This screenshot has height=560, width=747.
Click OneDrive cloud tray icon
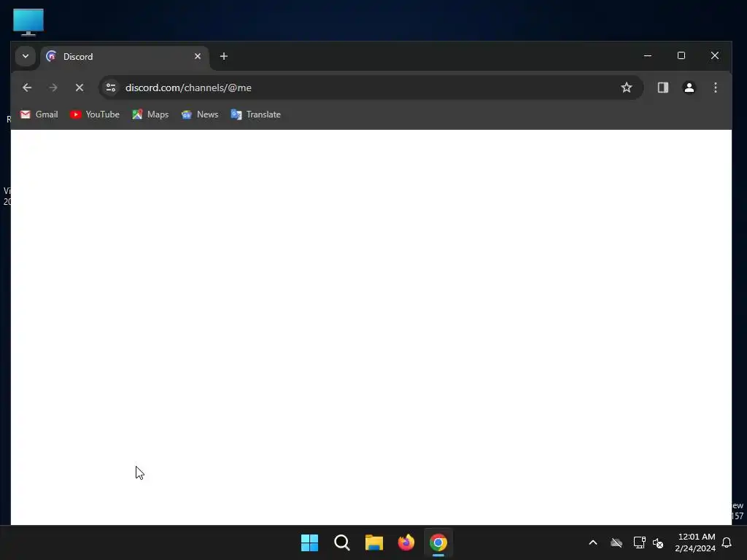[616, 542]
